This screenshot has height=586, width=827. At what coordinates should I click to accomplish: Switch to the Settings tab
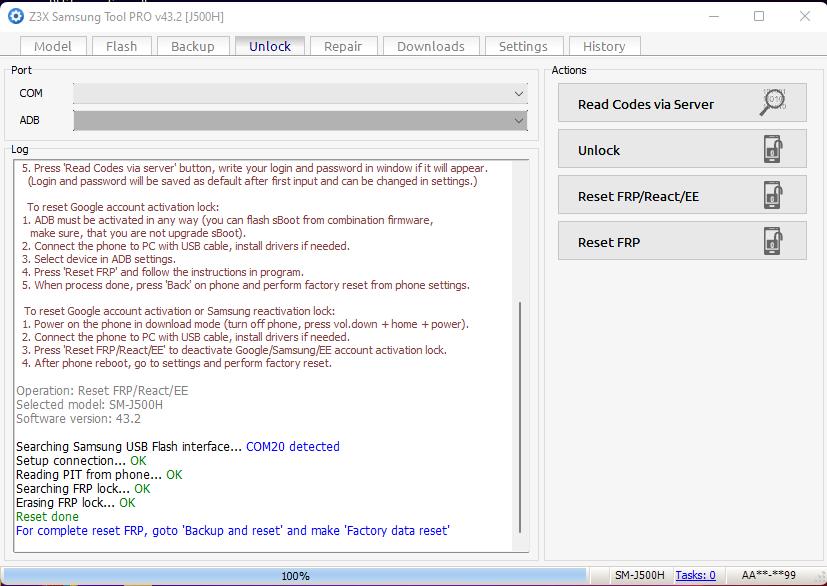[x=523, y=46]
